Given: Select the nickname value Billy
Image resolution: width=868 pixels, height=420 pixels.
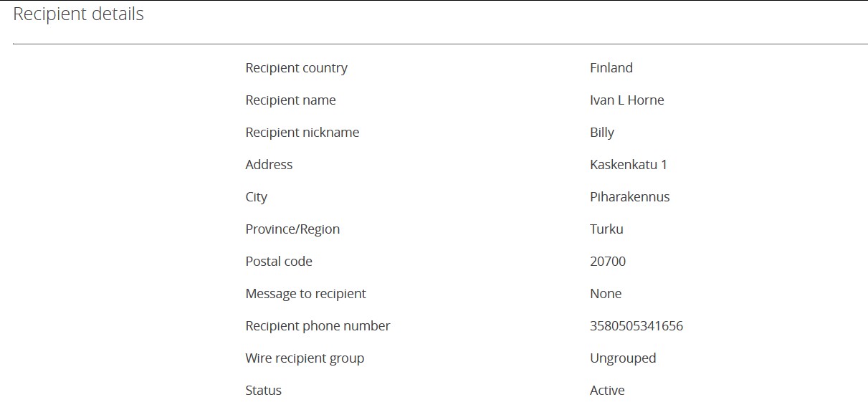Looking at the screenshot, I should (601, 133).
